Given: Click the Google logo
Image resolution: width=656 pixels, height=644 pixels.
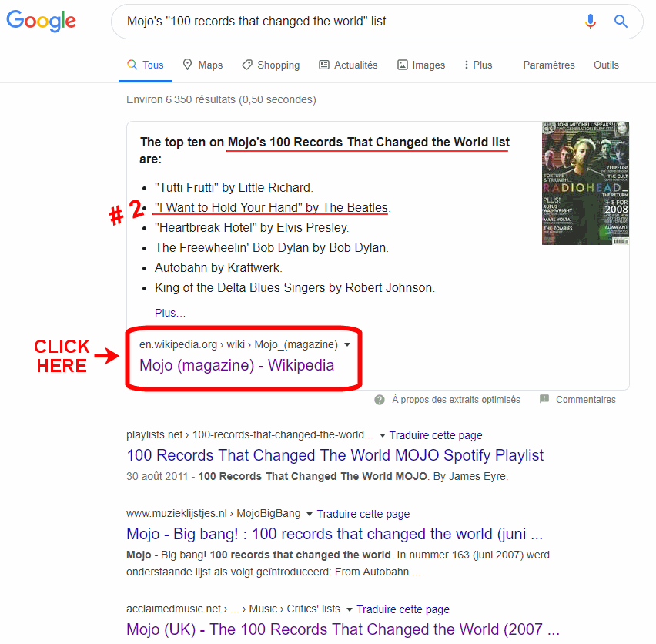Looking at the screenshot, I should [x=41, y=21].
